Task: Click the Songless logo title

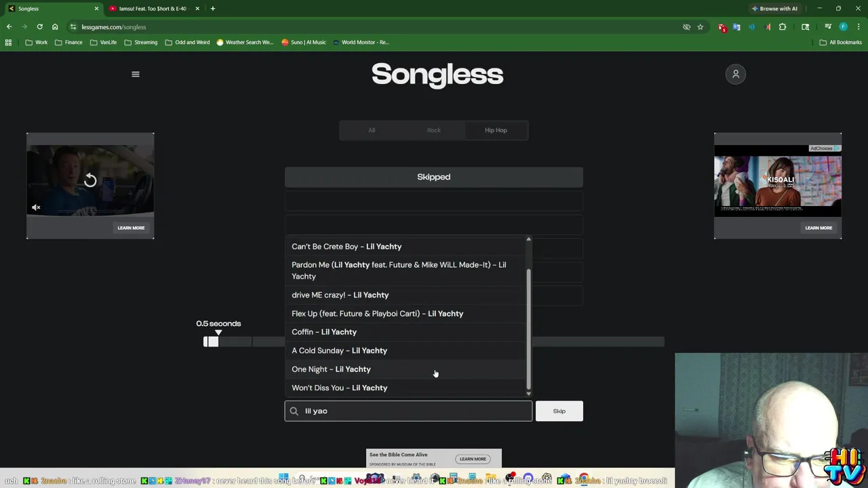Action: (437, 75)
